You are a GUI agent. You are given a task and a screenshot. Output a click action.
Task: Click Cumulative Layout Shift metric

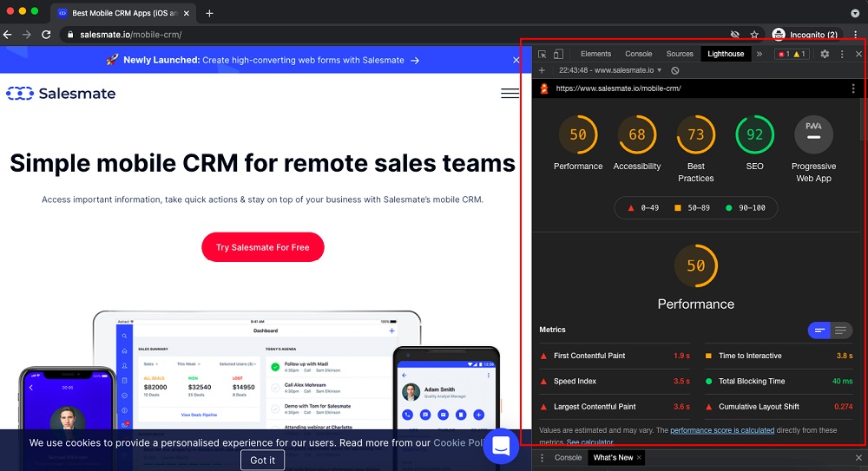(779, 407)
